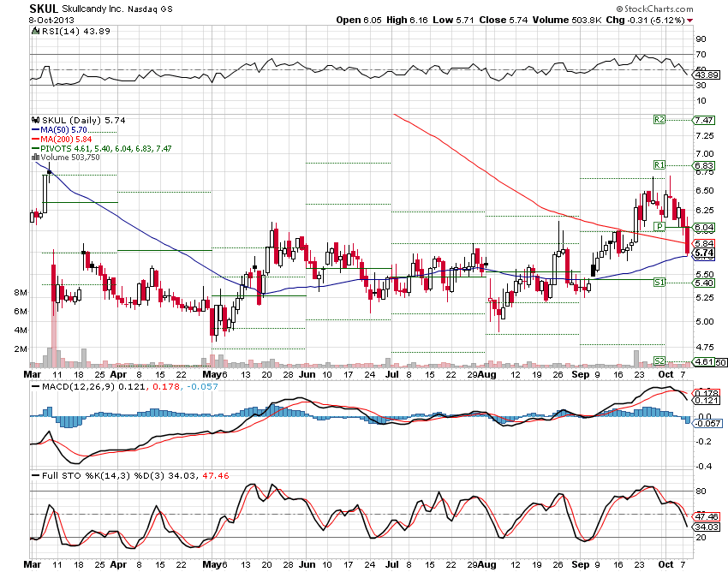Click the 'MA(50) 5.70' legend text
728x572 pixels.
click(x=63, y=130)
